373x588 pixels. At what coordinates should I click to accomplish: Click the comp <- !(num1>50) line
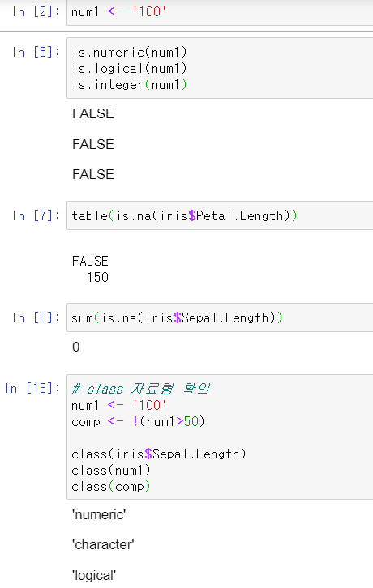(x=138, y=421)
